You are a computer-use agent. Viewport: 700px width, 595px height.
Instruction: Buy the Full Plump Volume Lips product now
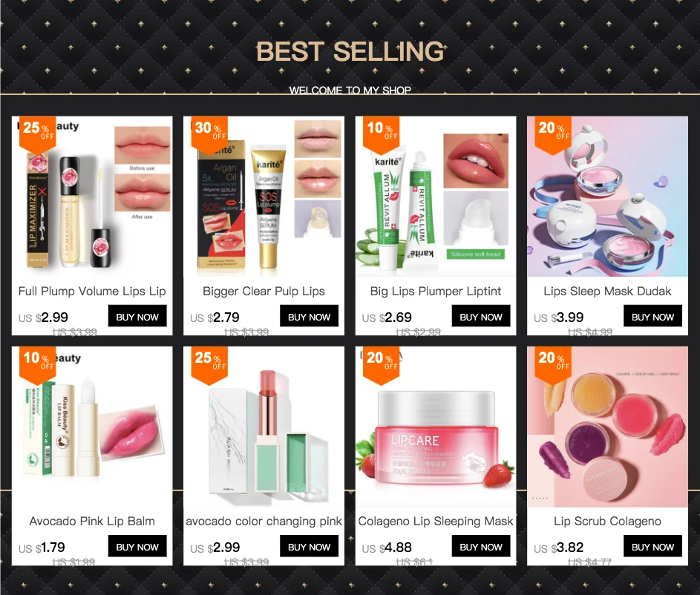pos(137,316)
